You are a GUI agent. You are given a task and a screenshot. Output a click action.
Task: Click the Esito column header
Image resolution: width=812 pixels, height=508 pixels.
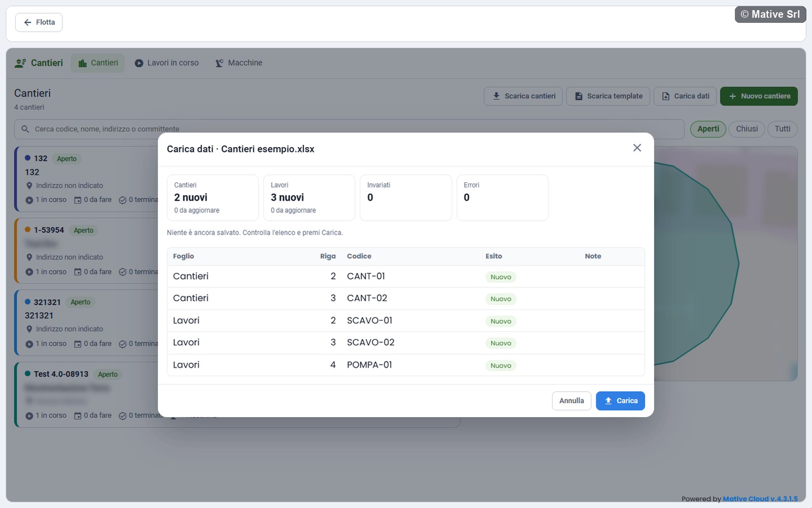[494, 256]
